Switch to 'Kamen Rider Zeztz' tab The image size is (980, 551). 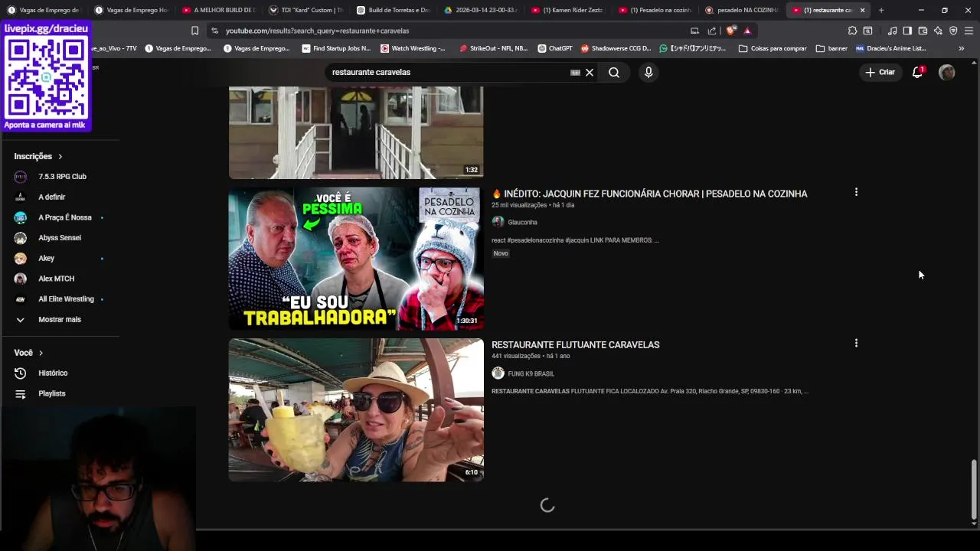click(567, 10)
